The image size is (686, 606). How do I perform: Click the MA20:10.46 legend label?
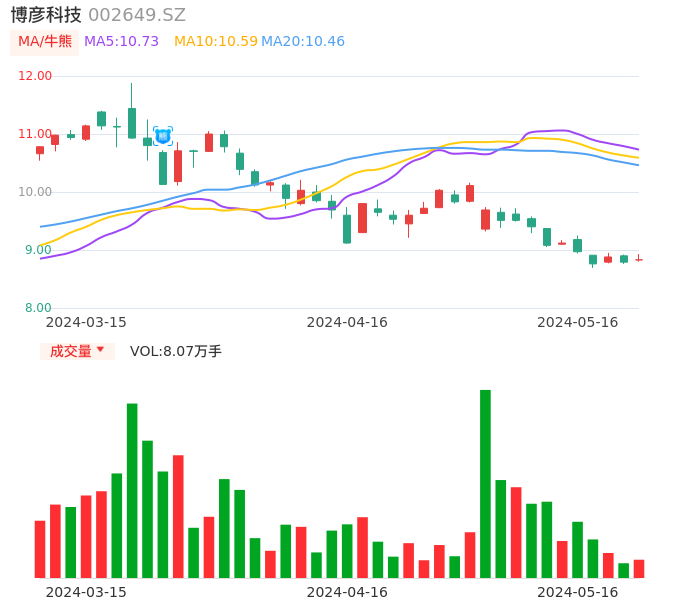[303, 42]
